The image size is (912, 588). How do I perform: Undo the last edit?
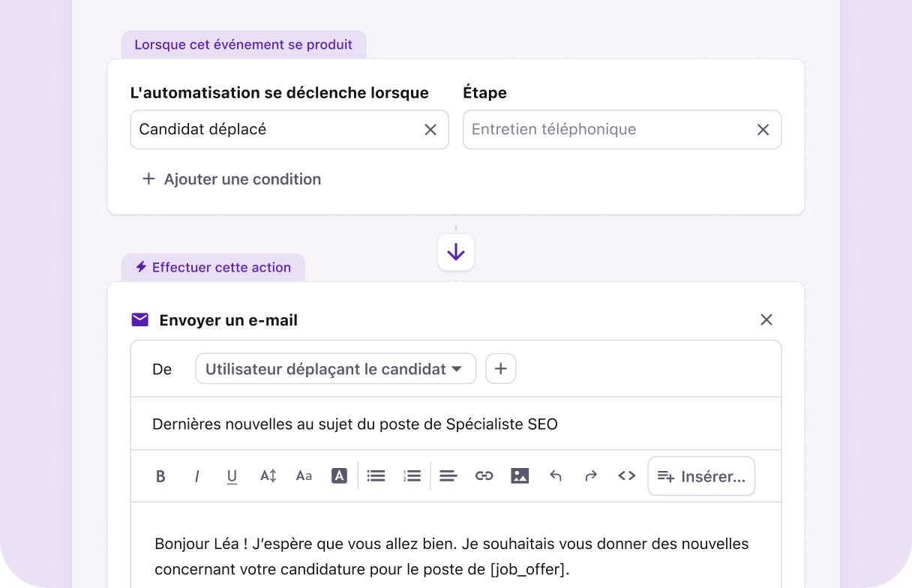[556, 475]
